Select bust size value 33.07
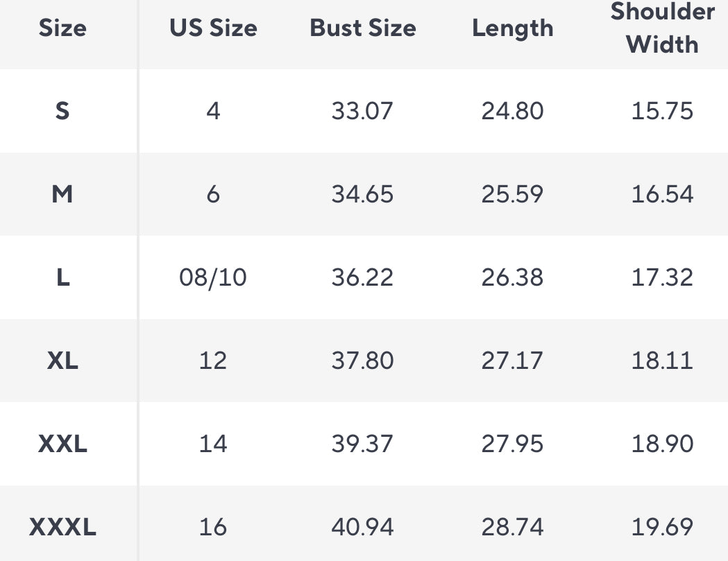The width and height of the screenshot is (728, 561). tap(362, 111)
